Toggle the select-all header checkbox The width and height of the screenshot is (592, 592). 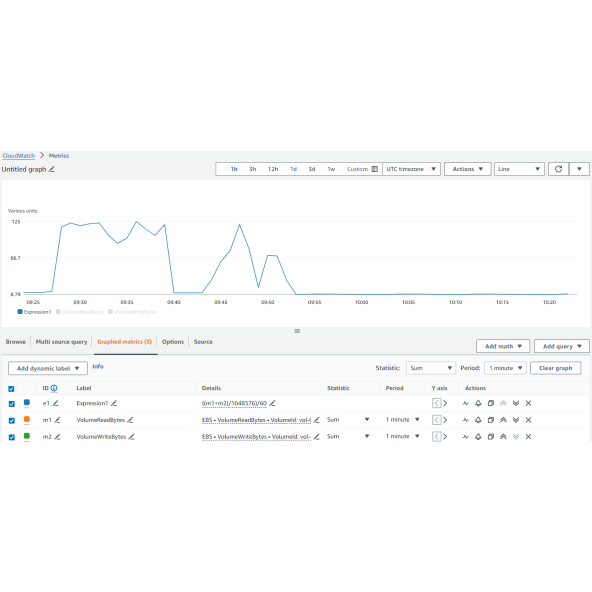(x=11, y=388)
